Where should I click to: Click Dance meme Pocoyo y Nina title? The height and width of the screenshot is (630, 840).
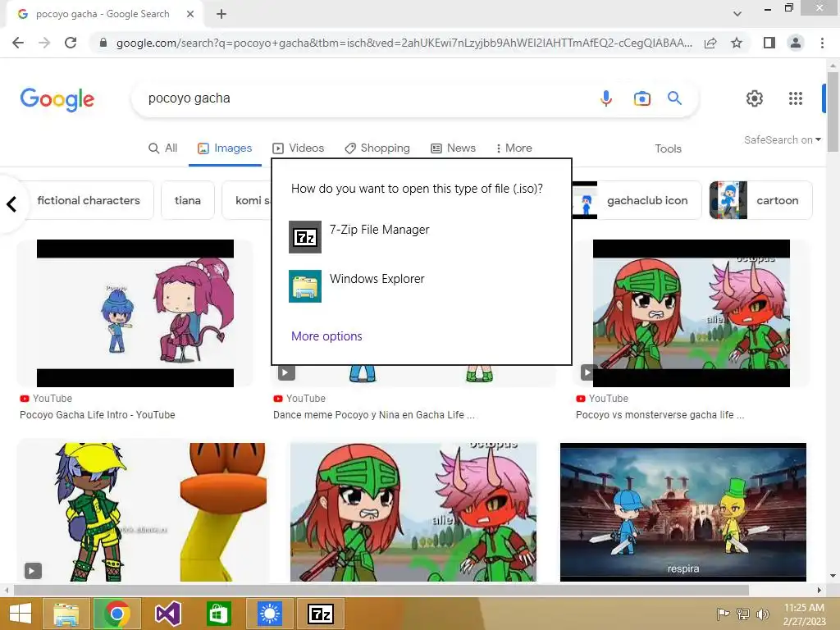pyautogui.click(x=373, y=415)
